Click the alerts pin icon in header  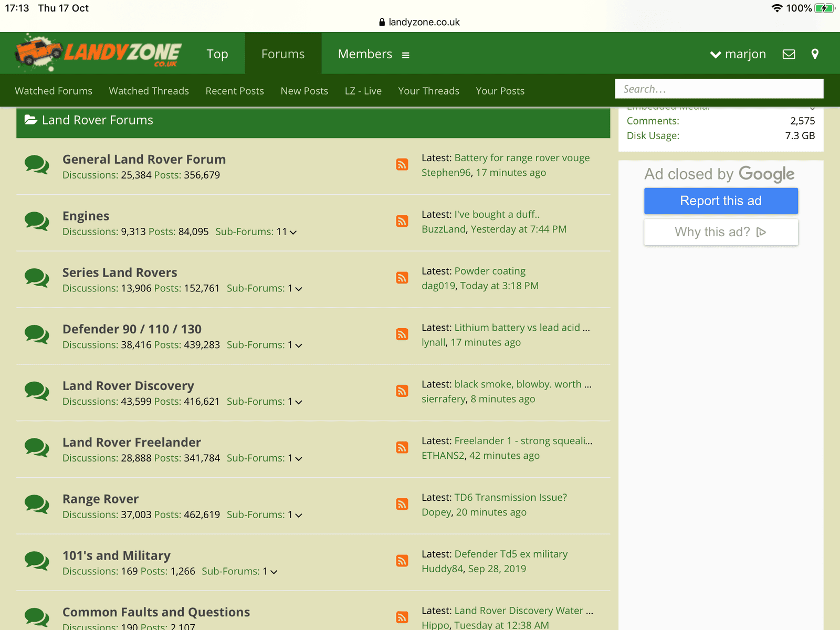[x=815, y=54]
